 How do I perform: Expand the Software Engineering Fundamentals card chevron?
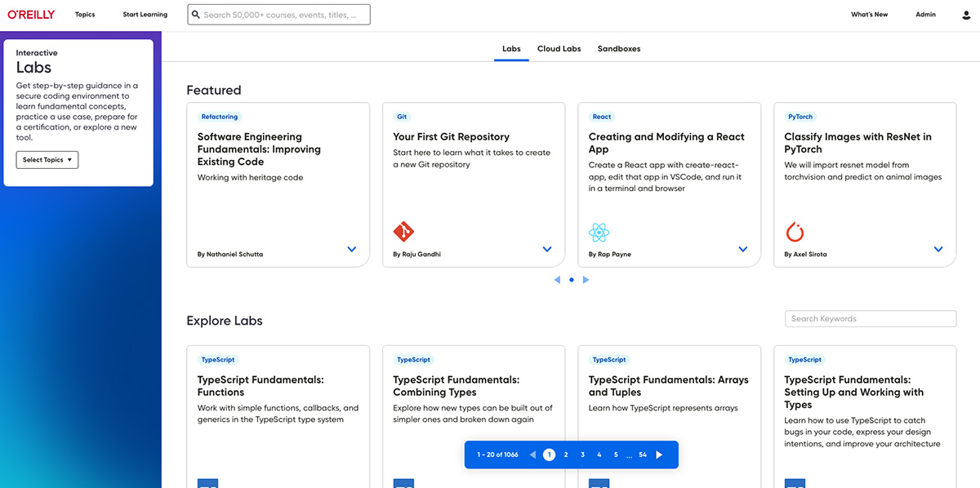coord(352,250)
